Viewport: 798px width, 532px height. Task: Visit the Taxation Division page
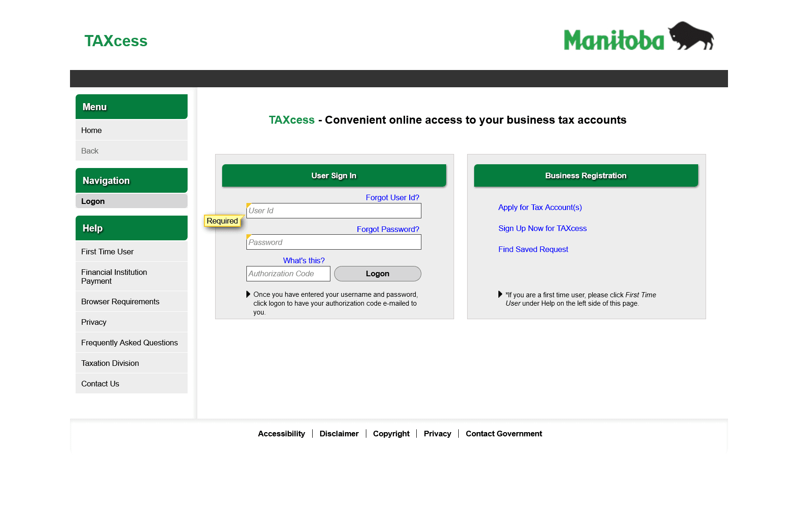pos(132,363)
